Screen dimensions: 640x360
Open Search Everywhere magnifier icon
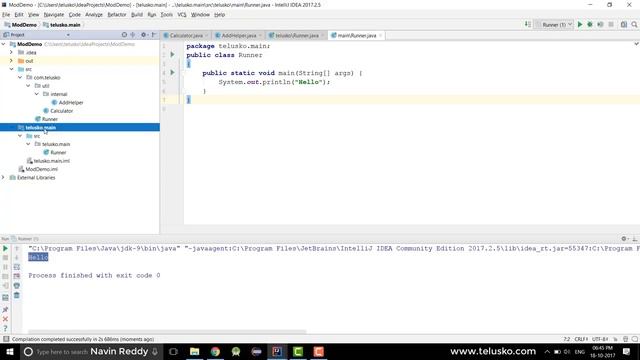[x=634, y=24]
